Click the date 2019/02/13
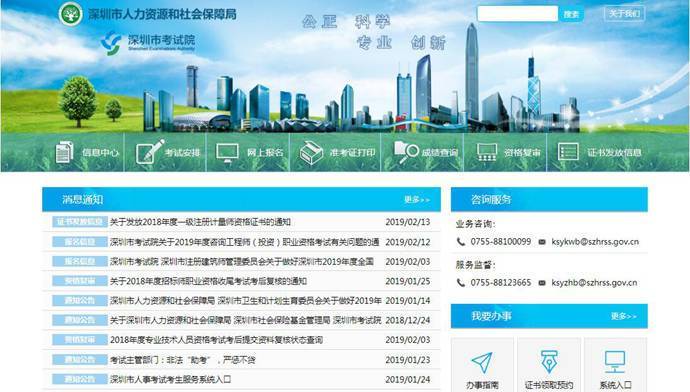 407,222
